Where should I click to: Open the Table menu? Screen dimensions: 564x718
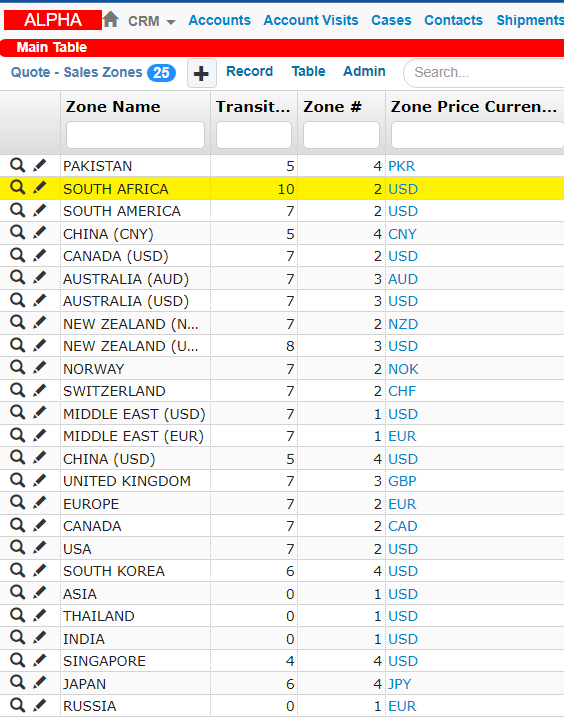309,71
